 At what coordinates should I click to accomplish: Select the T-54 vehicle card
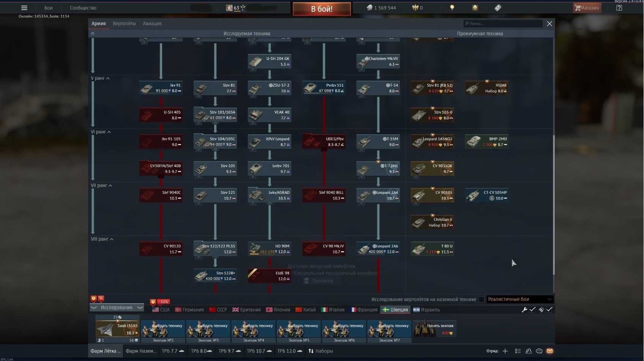[x=378, y=88]
